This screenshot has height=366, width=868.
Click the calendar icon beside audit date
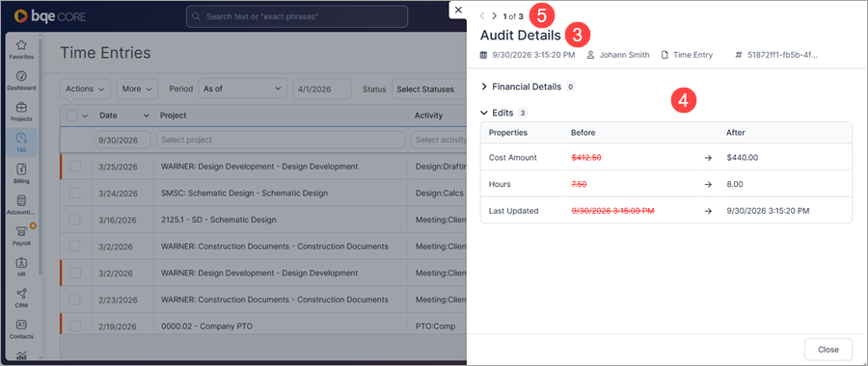click(483, 55)
